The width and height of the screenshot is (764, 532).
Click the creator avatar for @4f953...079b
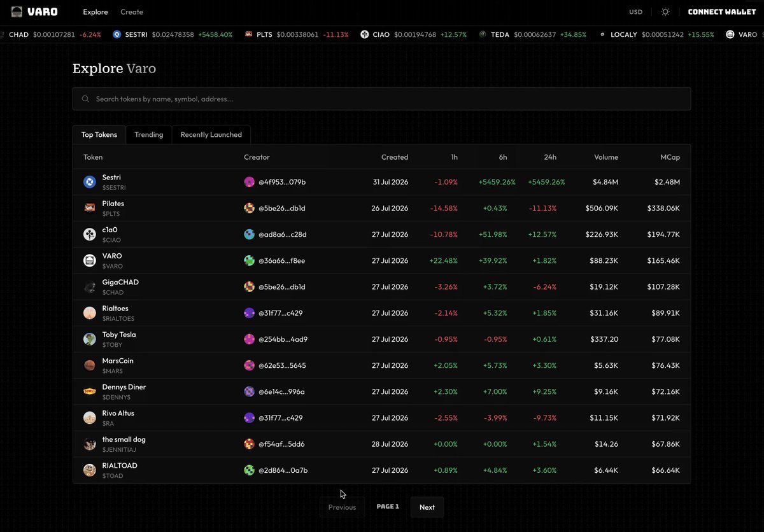click(x=250, y=182)
